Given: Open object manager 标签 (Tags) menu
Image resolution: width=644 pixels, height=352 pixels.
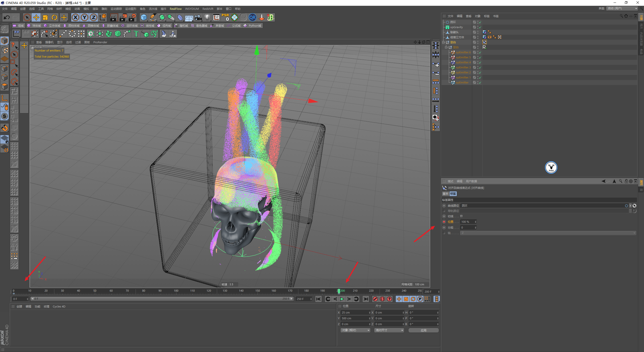Looking at the screenshot, I should 487,16.
